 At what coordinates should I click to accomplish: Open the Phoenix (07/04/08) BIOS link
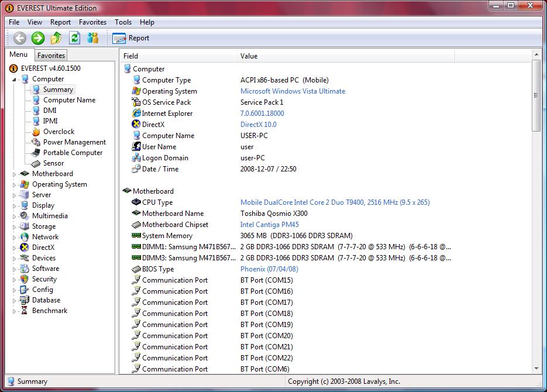pyautogui.click(x=269, y=269)
